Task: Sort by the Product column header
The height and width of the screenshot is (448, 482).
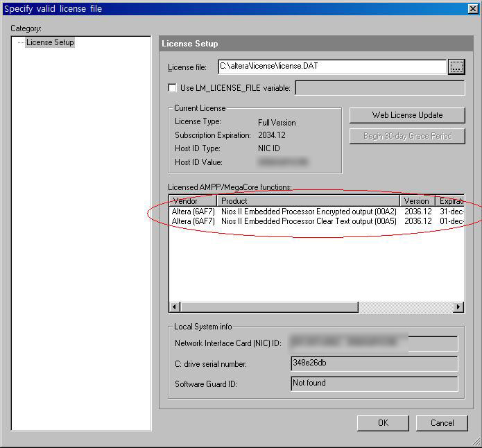Action: click(309, 200)
